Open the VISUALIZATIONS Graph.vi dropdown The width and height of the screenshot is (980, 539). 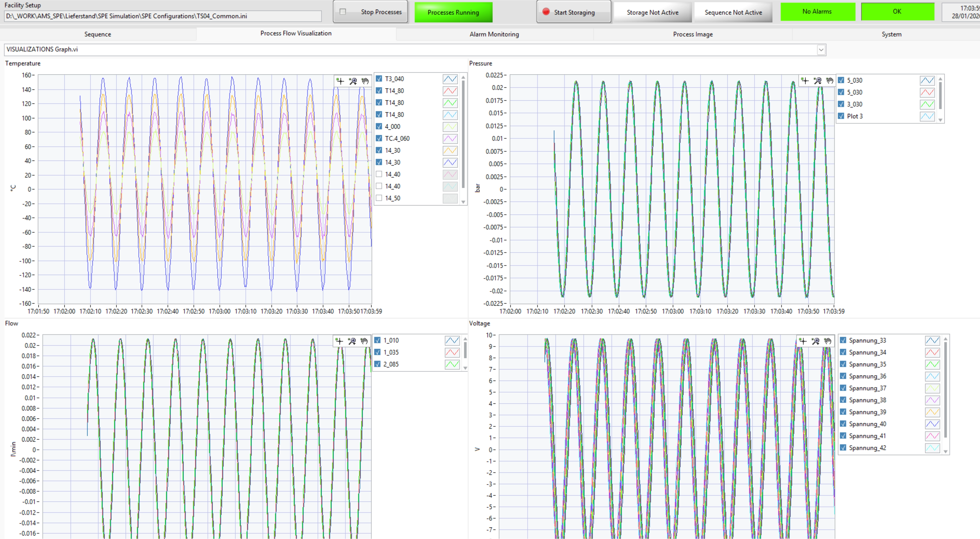coord(821,50)
